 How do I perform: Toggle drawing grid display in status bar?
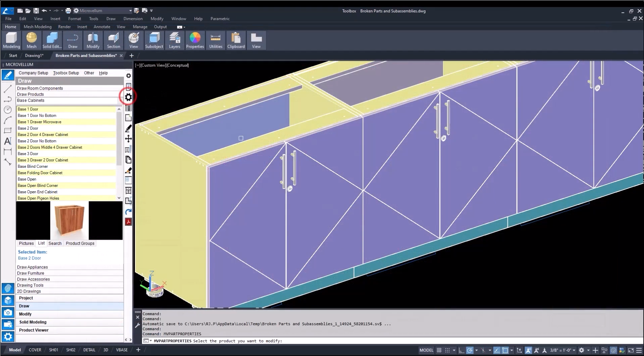[439, 350]
